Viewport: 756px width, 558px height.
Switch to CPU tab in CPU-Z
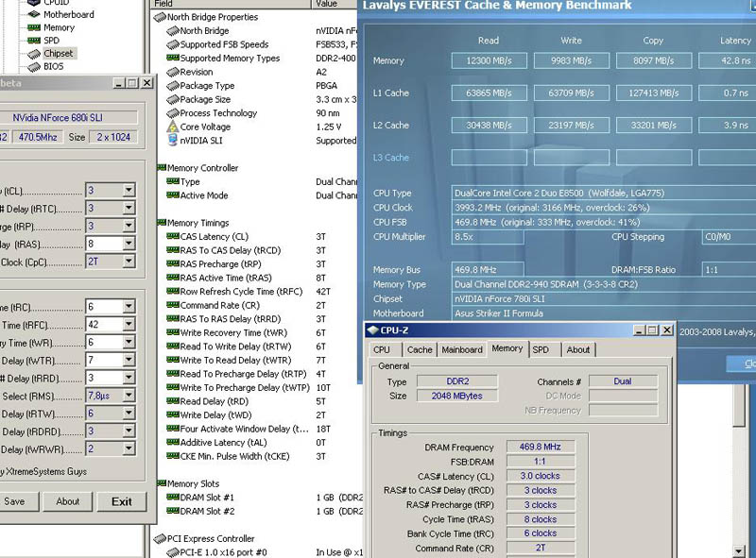click(x=382, y=350)
